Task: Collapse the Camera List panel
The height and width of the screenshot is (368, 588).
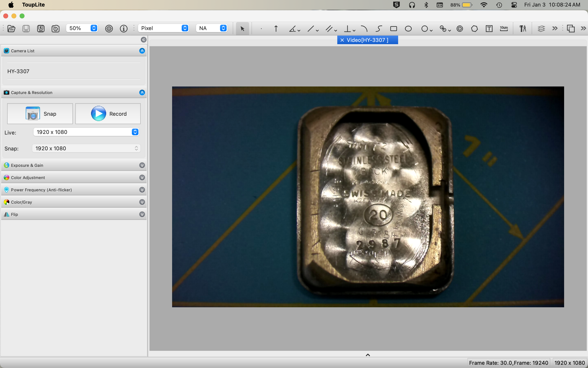Action: tap(142, 51)
